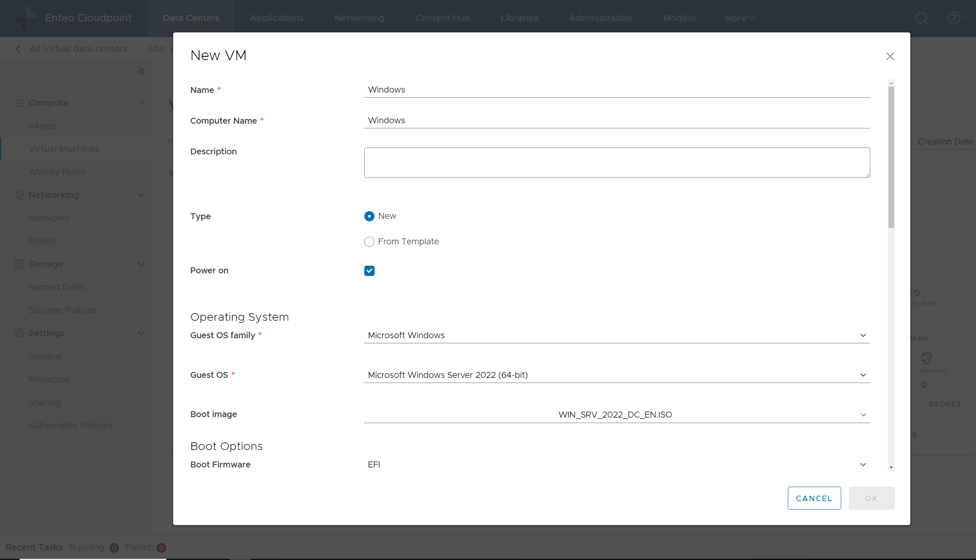Click the Networks globe icon in background panel

pos(926,357)
